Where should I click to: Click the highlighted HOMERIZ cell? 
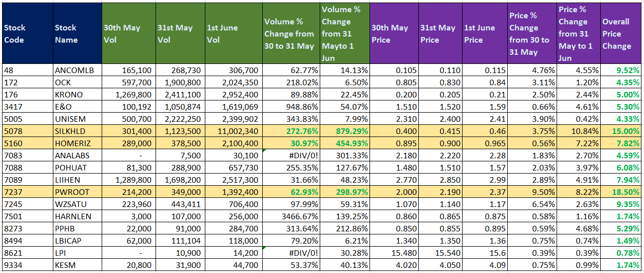click(x=77, y=143)
